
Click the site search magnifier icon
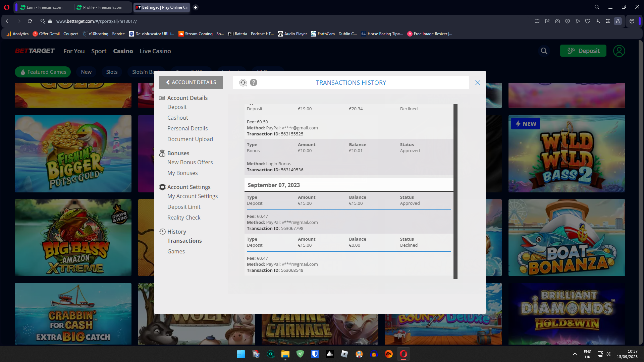pyautogui.click(x=544, y=51)
